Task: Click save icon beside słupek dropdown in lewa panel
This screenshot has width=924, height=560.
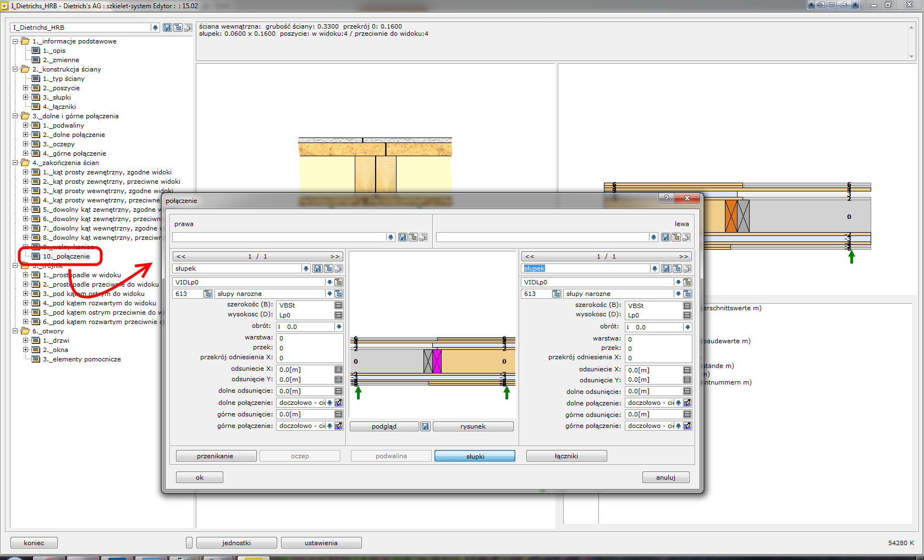Action: tap(666, 268)
